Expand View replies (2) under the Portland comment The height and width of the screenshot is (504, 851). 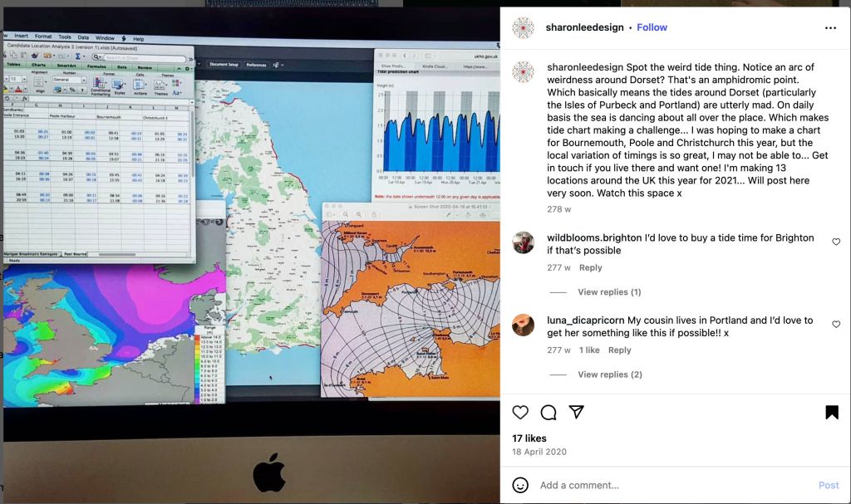[609, 374]
